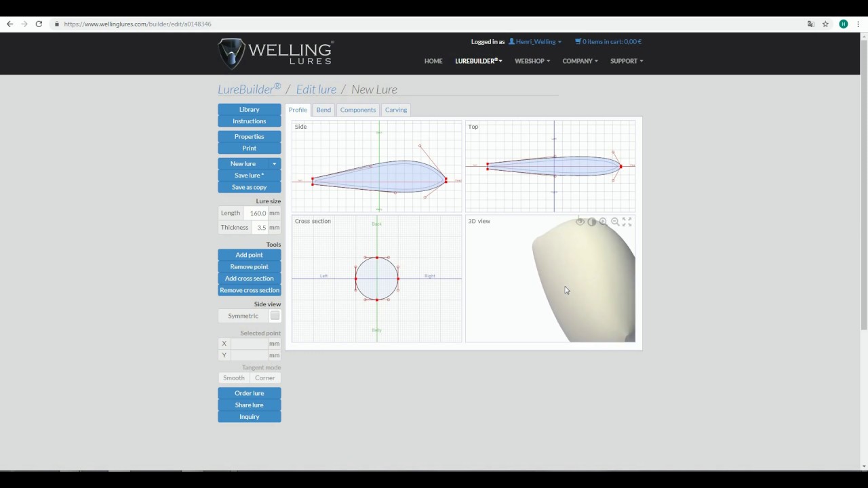Expand 3D view to fullscreen
This screenshot has height=488, width=868.
627,222
